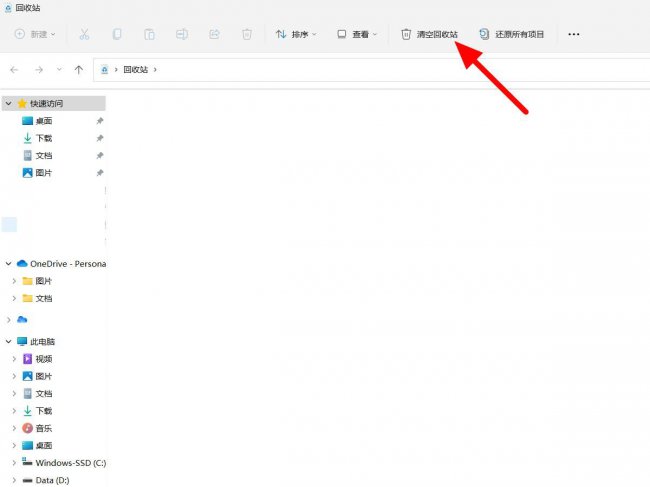This screenshot has width=650, height=487.
Task: Open the 新建 (New) dropdown
Action: point(35,34)
